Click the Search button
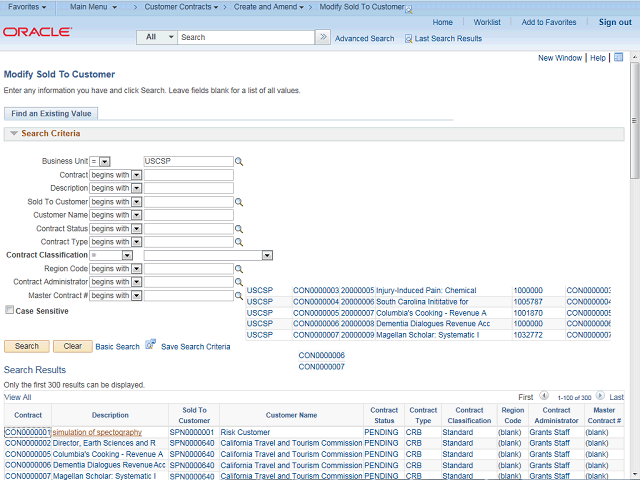640x480 pixels. (x=27, y=346)
